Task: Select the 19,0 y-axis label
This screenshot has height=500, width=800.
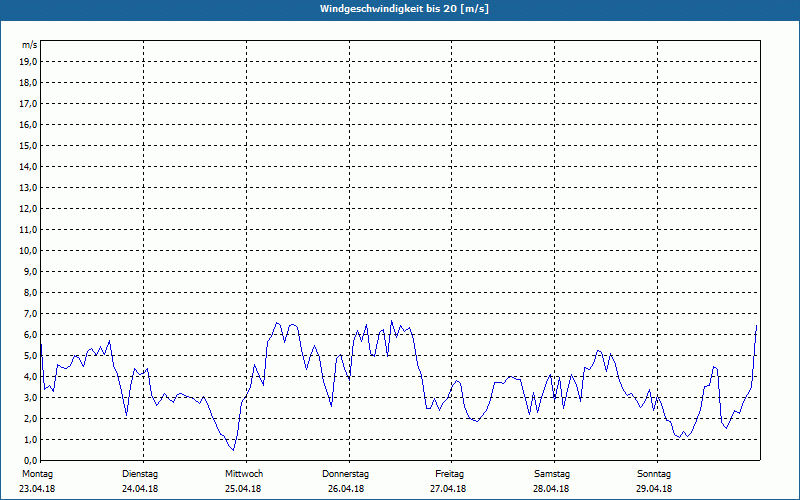Action: [28, 62]
